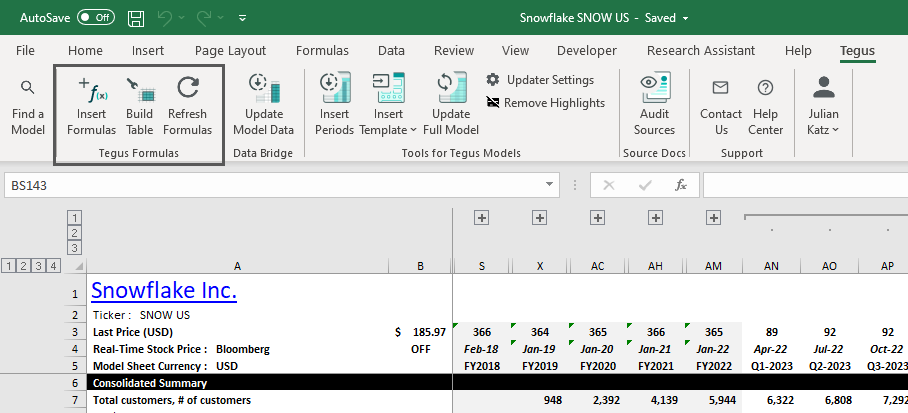Show column outline level 3
Viewport: 908px width, 413px height.
coord(75,248)
